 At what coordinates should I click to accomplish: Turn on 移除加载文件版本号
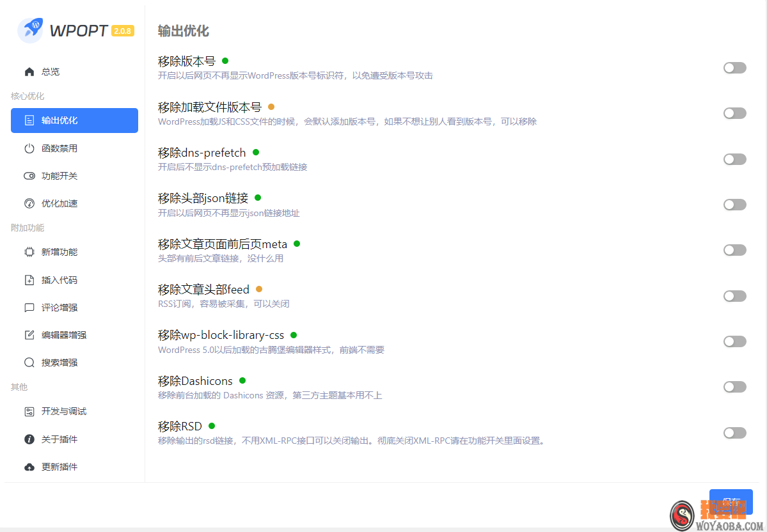(x=734, y=113)
